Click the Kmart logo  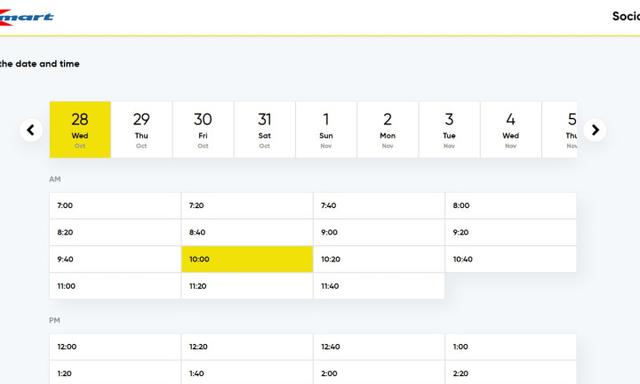tap(27, 17)
